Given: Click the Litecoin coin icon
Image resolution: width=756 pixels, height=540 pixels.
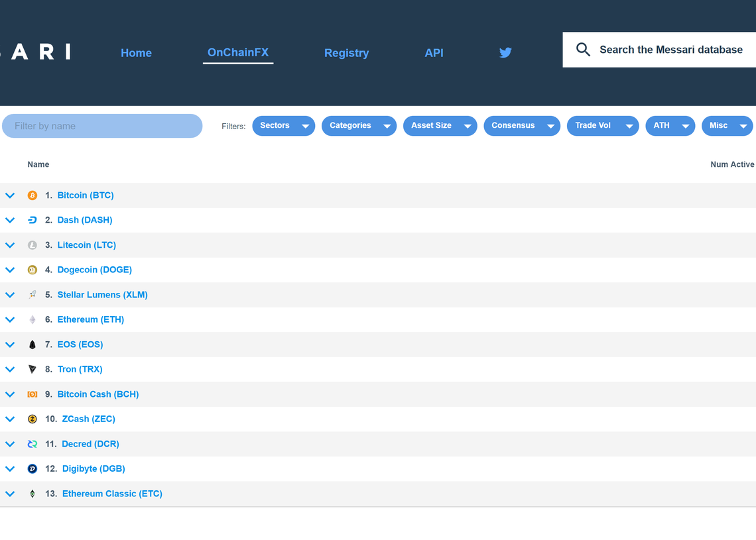Looking at the screenshot, I should [32, 245].
